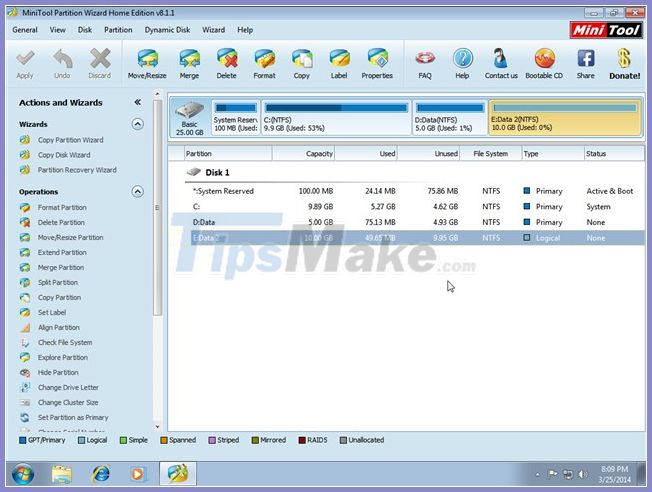The height and width of the screenshot is (492, 652).
Task: Click the Apply toolbar button
Action: pyautogui.click(x=25, y=64)
